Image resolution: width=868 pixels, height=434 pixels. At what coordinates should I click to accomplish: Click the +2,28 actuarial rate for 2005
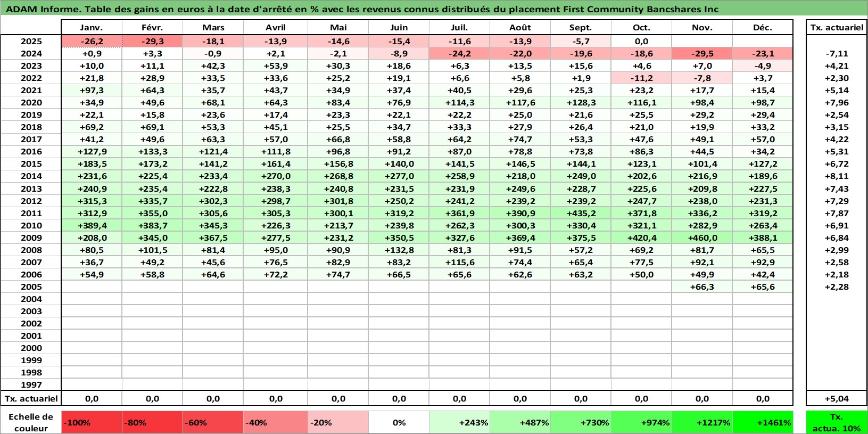(x=837, y=287)
